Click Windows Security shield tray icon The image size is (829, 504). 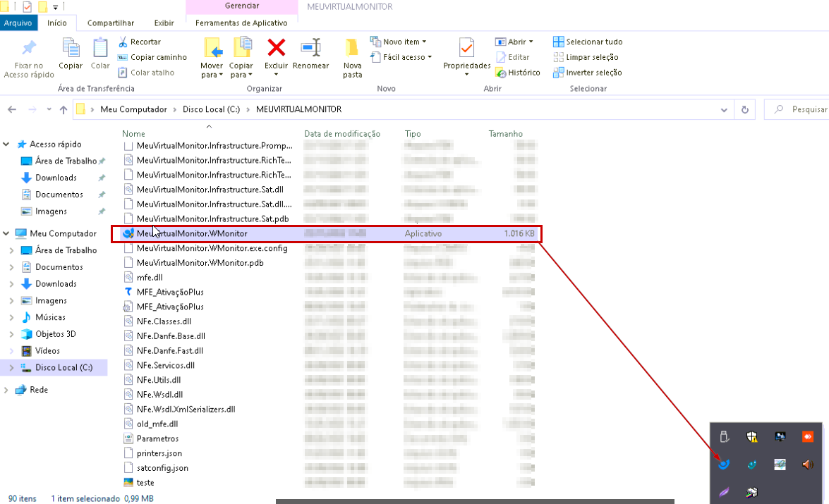point(752,436)
